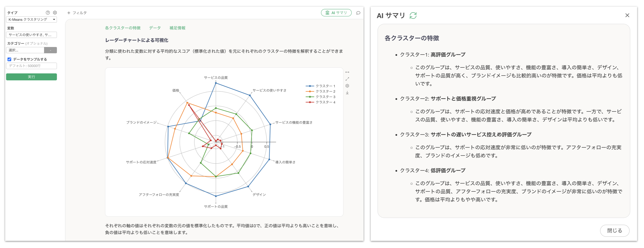Open the chart in fullscreen view
The width and height of the screenshot is (644, 248).
coord(347,79)
